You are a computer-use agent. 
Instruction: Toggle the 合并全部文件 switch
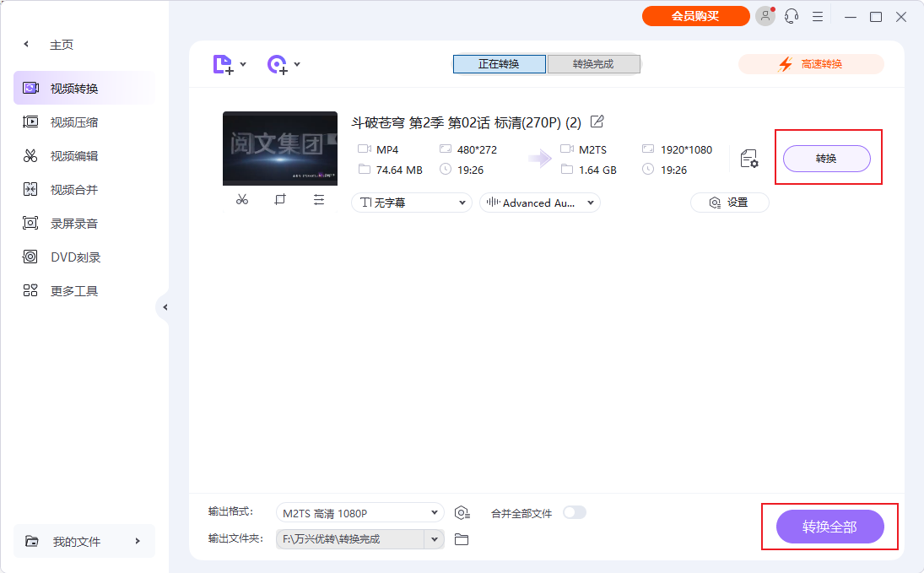point(575,512)
